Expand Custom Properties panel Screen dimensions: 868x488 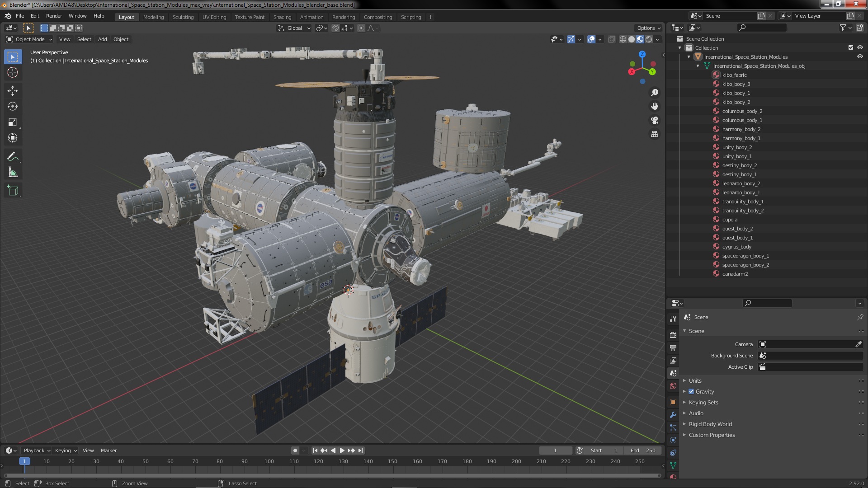(712, 435)
